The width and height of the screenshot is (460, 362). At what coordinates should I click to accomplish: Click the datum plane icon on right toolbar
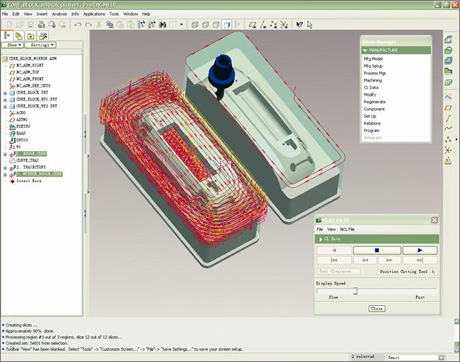(448, 108)
